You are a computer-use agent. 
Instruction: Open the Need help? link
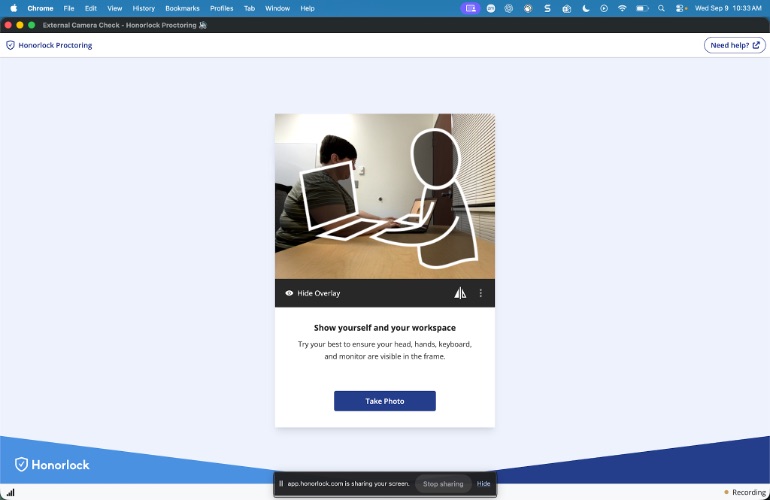click(735, 45)
